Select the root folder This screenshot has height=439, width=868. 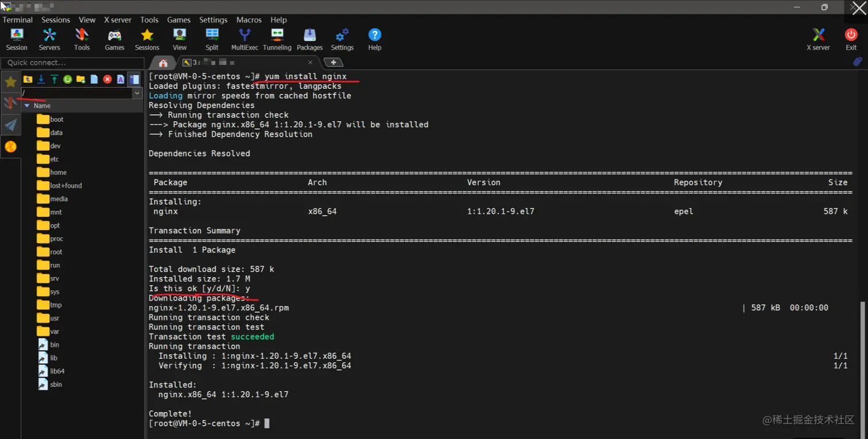(49, 252)
